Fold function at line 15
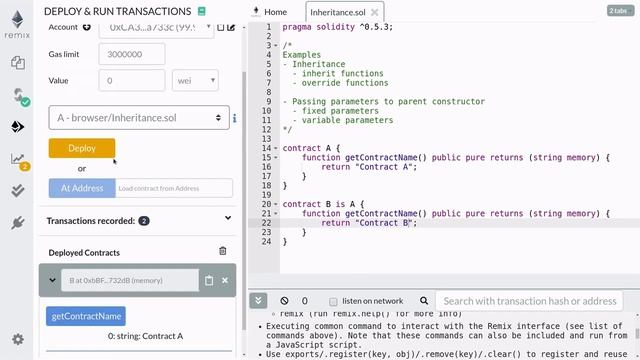This screenshot has height=360, width=640. pos(276,158)
